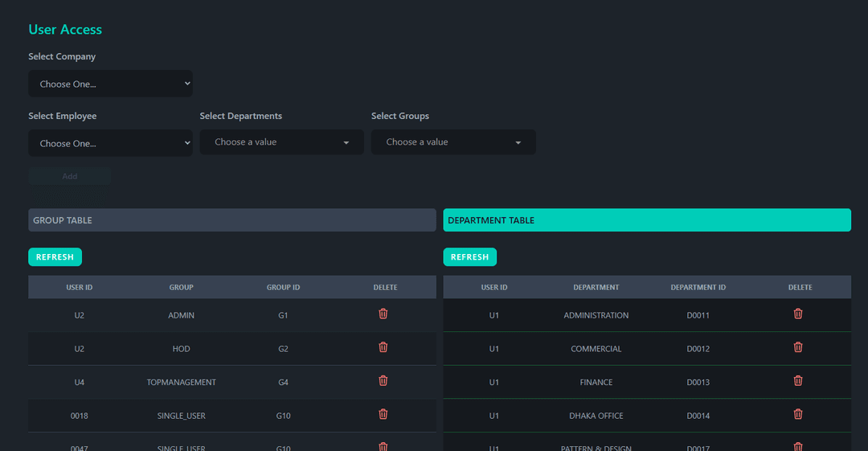
Task: Remove the COMMERCIAL department entry
Action: pos(798,347)
